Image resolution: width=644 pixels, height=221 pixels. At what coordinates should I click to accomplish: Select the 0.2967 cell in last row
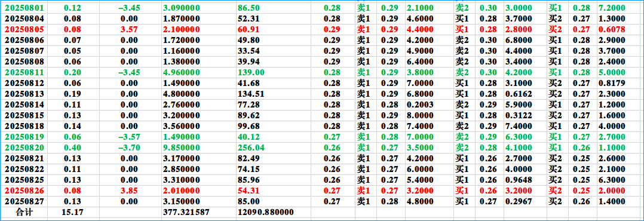(x=518, y=201)
